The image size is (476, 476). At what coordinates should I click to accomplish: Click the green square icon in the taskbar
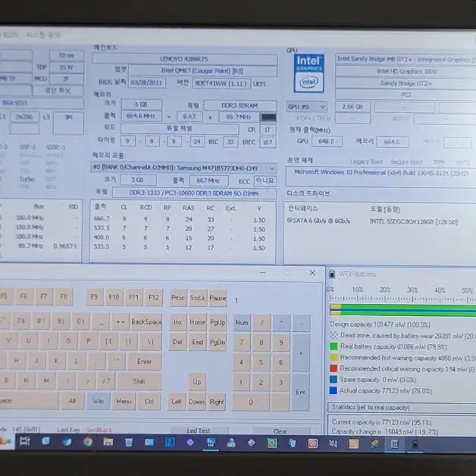point(271,443)
